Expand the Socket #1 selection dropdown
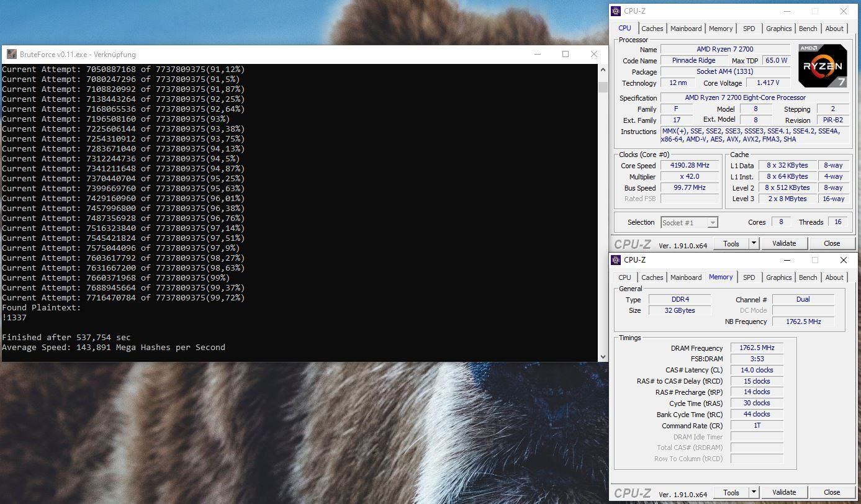Screen dimensions: 861x504 (713, 222)
